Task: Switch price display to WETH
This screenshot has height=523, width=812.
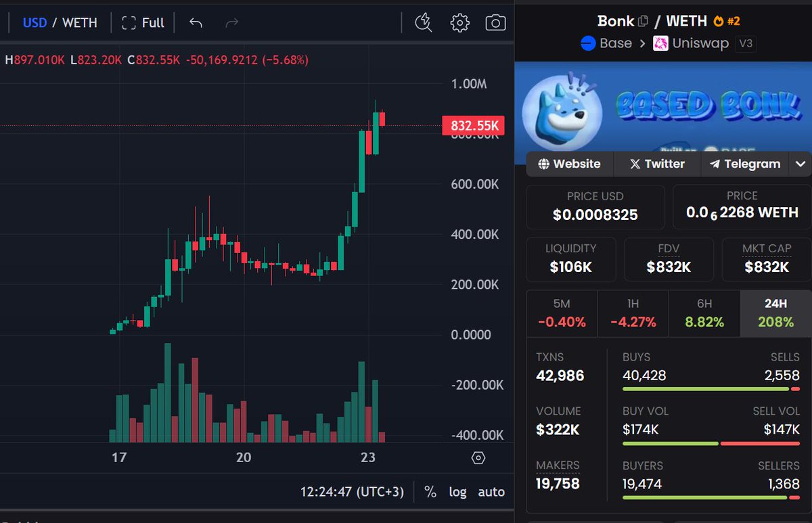Action: click(80, 23)
